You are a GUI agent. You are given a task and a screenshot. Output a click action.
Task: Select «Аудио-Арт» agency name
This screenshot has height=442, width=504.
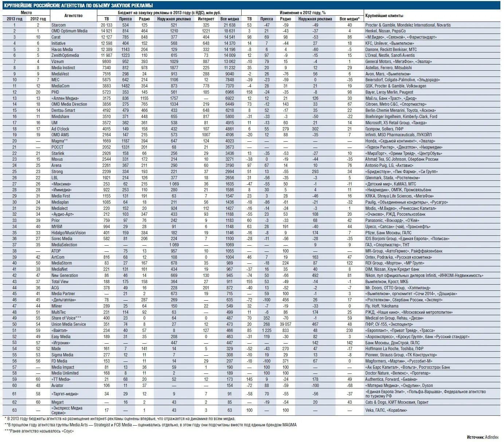pyautogui.click(x=63, y=214)
